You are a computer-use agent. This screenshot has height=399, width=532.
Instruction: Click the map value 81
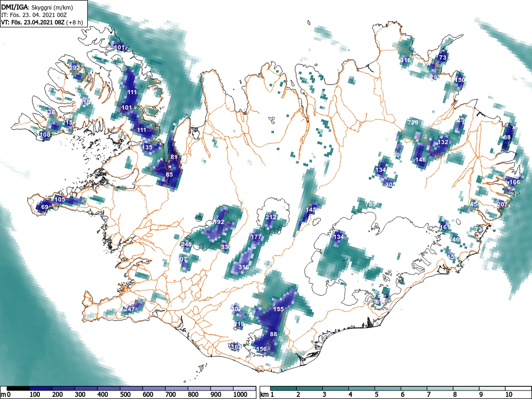tap(174, 157)
